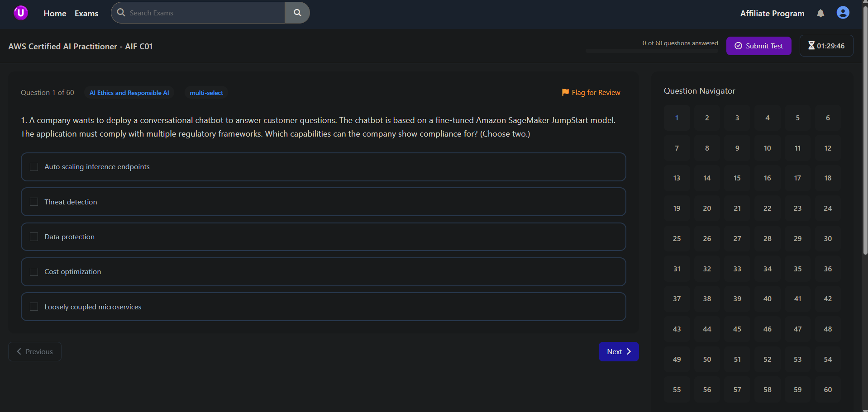This screenshot has height=412, width=868.
Task: Jump to question 25 in navigator
Action: [x=677, y=238]
